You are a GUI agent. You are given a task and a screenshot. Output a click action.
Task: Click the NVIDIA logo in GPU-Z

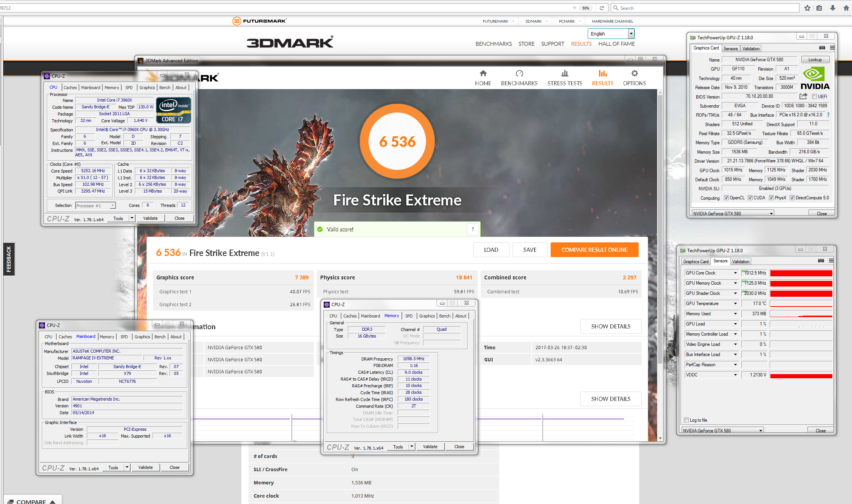coord(815,79)
